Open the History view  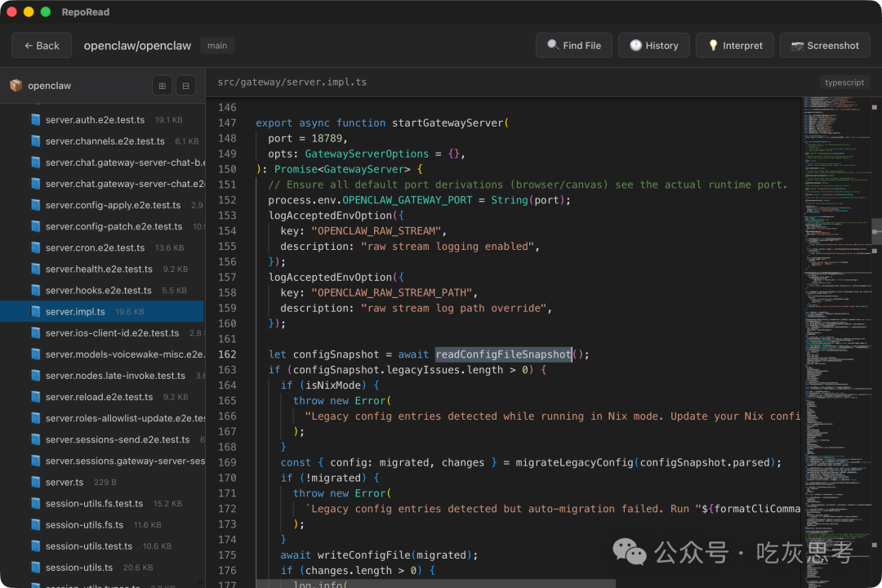653,46
